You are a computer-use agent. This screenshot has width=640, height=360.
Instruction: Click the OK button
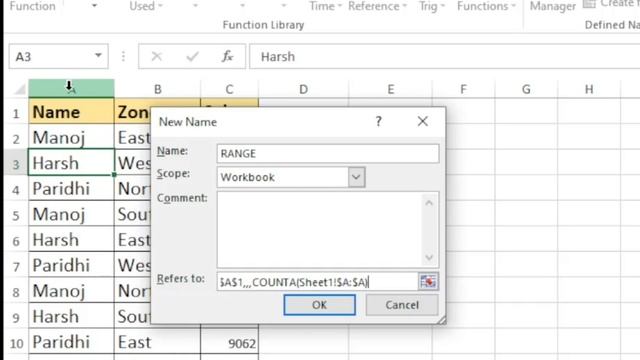point(320,305)
